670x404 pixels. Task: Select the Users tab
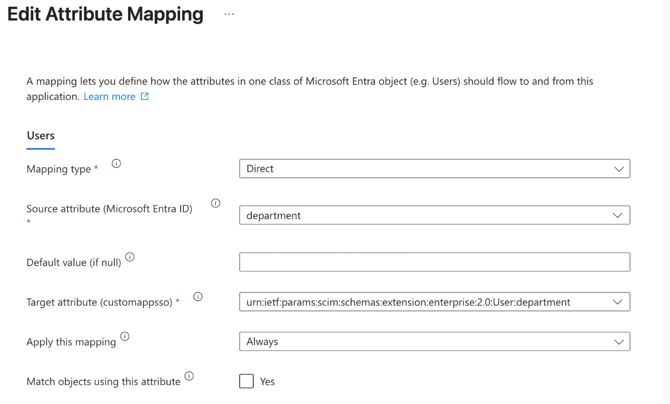coord(41,136)
